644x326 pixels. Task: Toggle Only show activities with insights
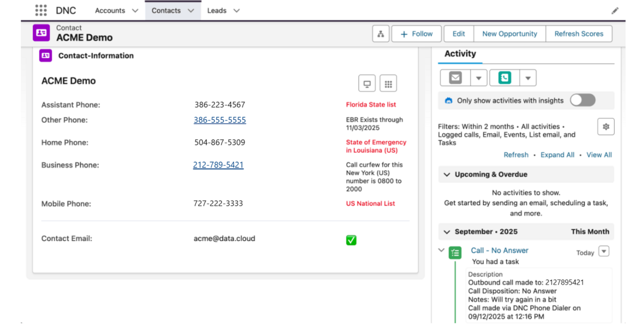[582, 100]
